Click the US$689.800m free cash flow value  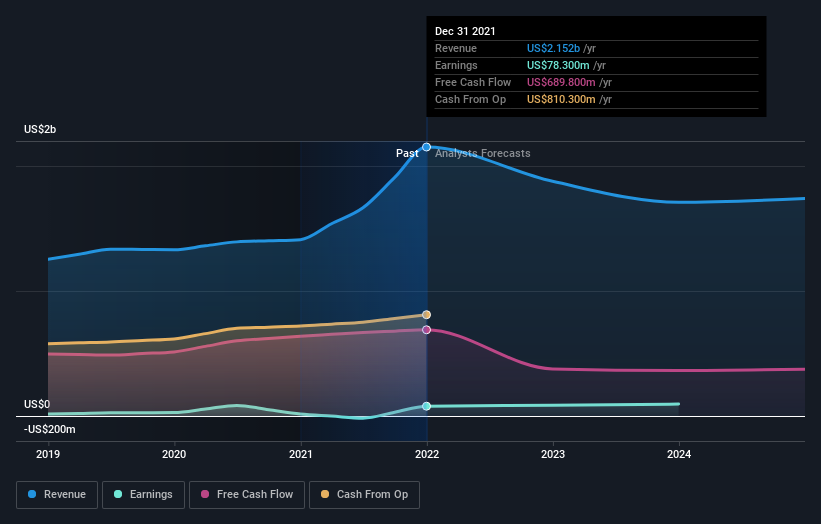(x=561, y=82)
